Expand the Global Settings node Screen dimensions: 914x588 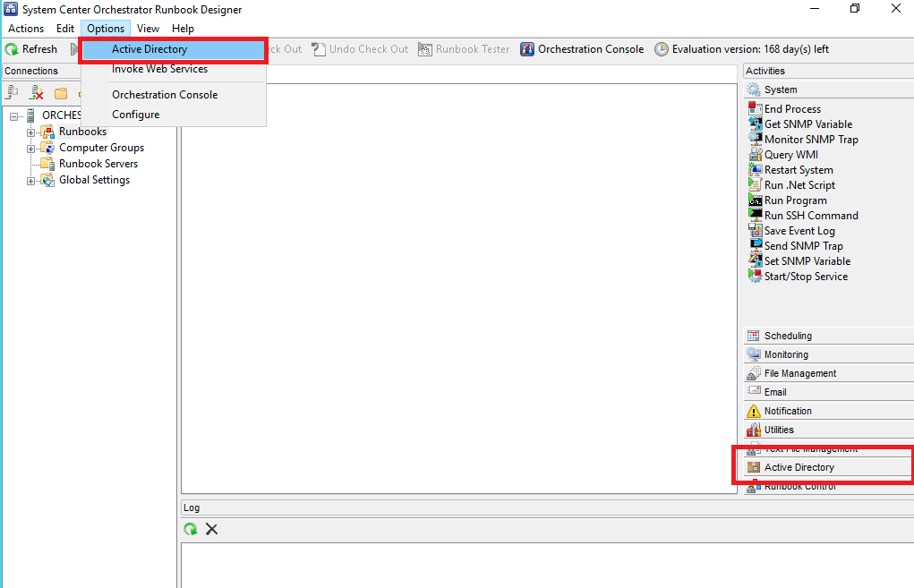[x=31, y=181]
